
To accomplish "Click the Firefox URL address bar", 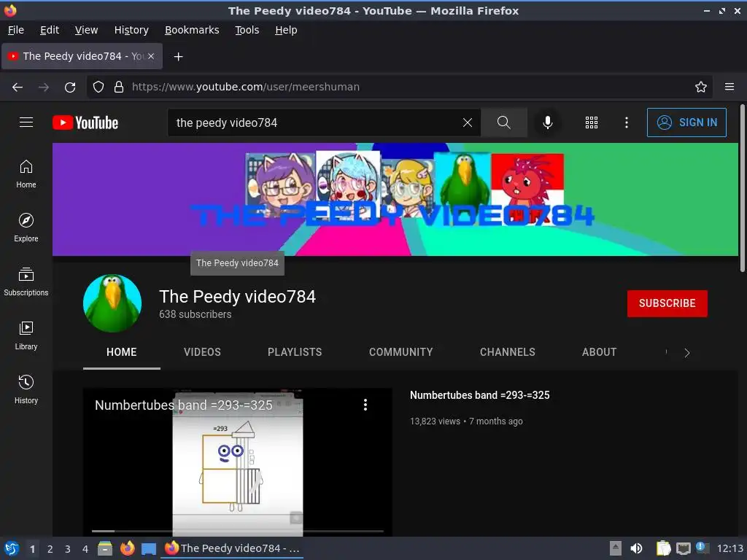I will pyautogui.click(x=399, y=87).
